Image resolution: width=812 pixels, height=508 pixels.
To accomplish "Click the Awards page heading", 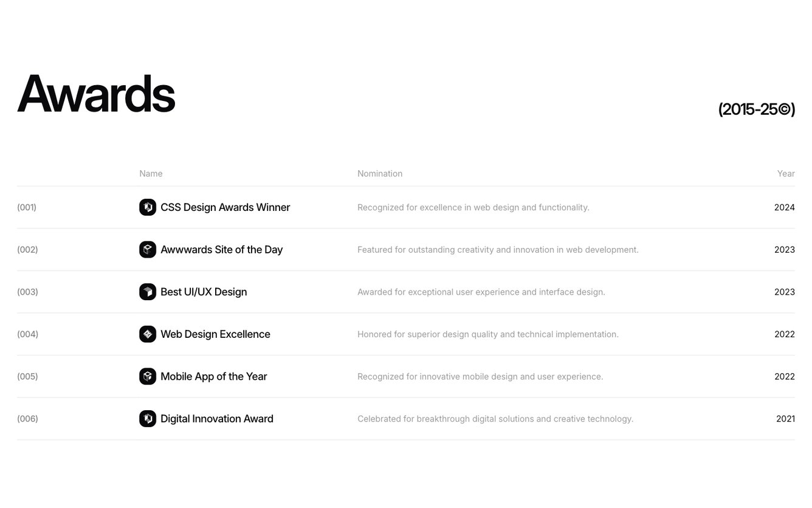I will [96, 94].
